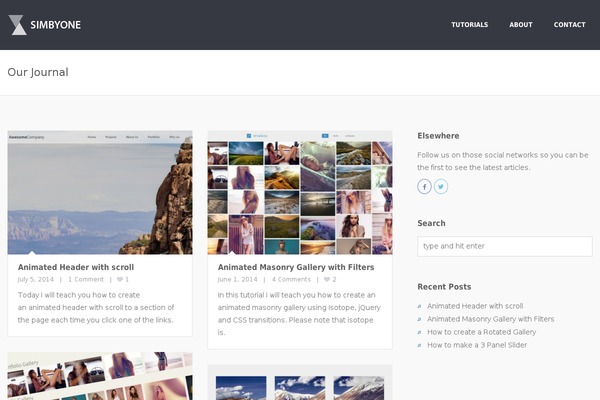Open Animated Header with scroll post title
Screen dimensions: 600x400
[x=76, y=267]
